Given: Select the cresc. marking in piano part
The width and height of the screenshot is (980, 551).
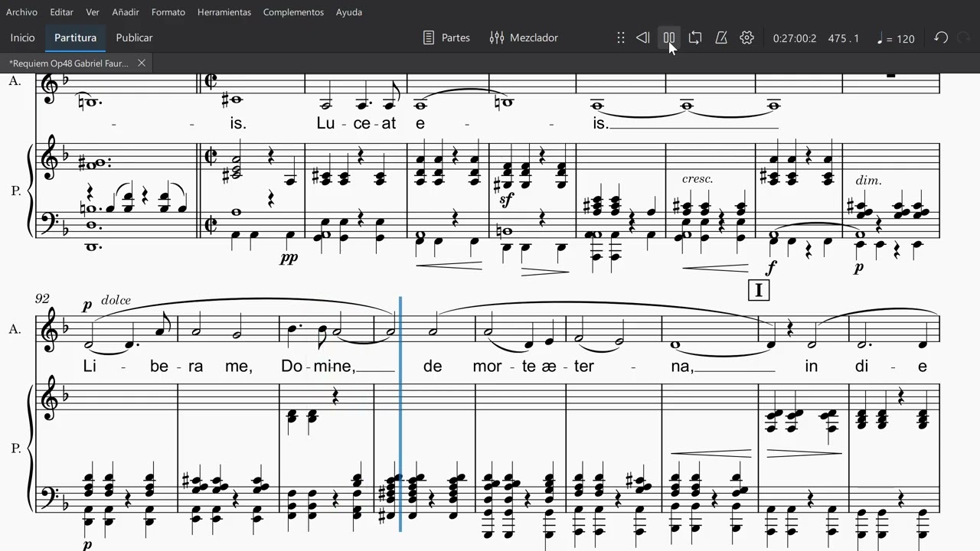Looking at the screenshot, I should [x=697, y=179].
